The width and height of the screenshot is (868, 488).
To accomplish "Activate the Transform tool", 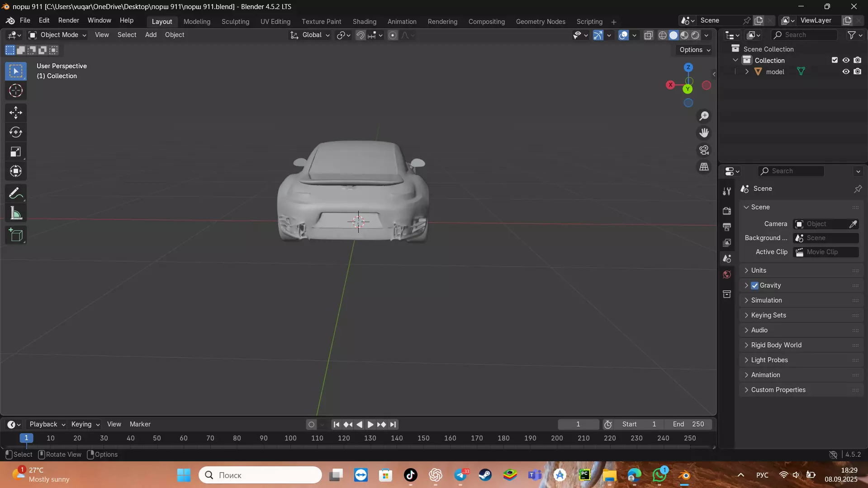I will coord(16,171).
